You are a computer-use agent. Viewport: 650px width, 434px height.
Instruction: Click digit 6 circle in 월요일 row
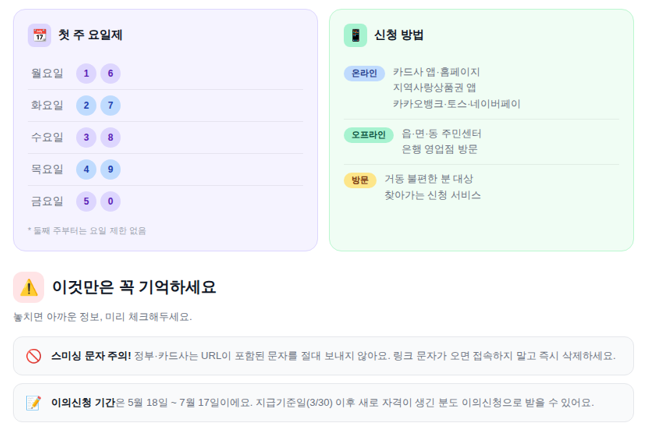(x=111, y=73)
